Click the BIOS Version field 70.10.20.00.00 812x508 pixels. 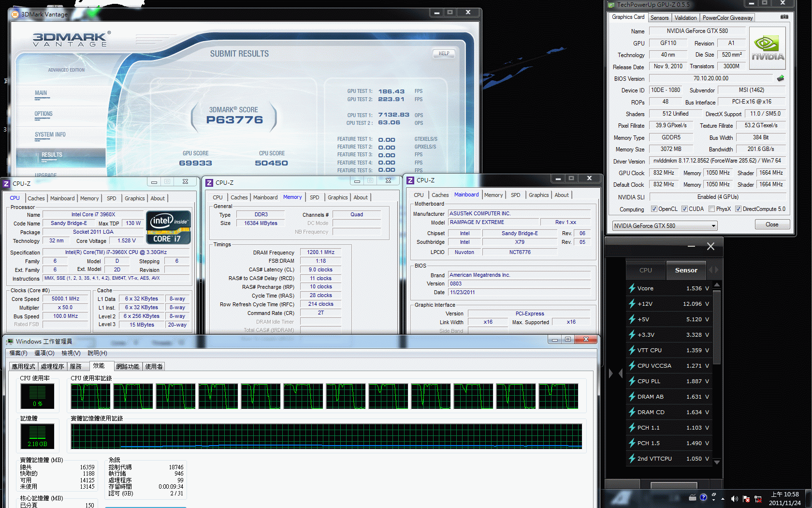pos(711,78)
